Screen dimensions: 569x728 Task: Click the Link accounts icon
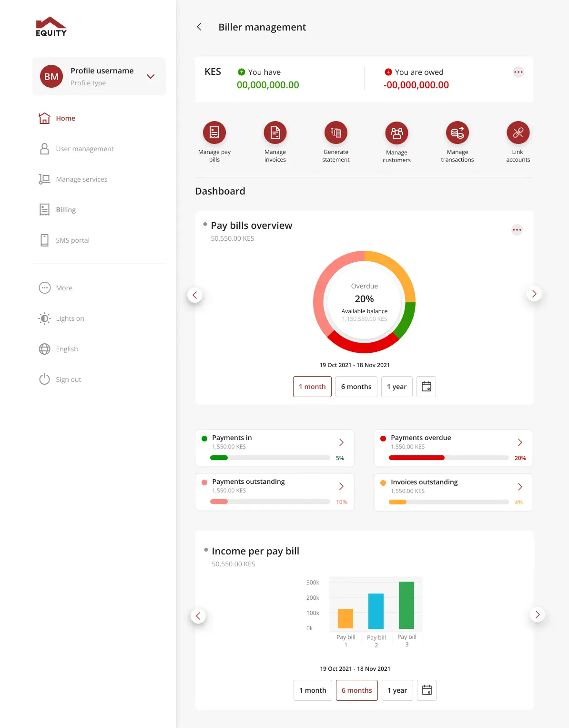tap(518, 133)
